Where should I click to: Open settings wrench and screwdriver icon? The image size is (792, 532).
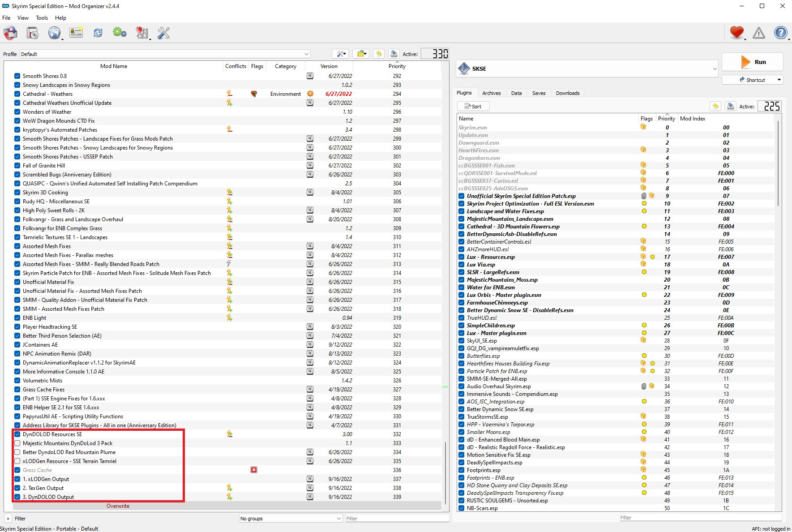coord(164,33)
